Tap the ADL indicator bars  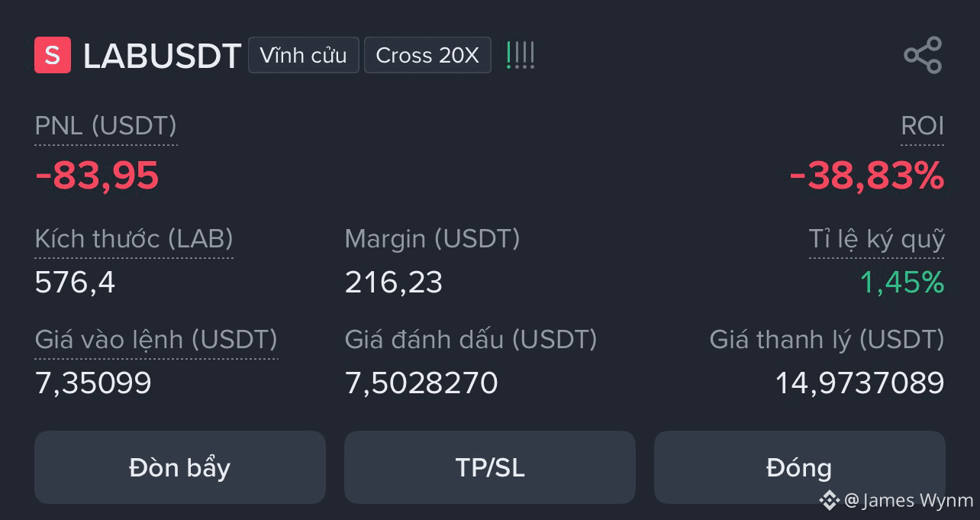521,55
